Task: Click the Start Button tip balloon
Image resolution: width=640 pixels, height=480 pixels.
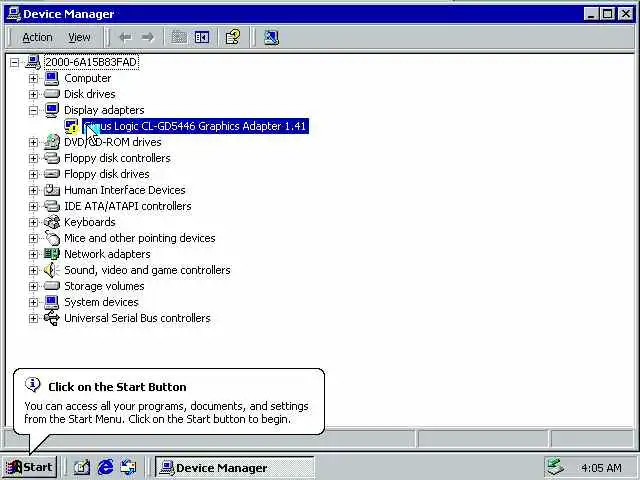Action: pyautogui.click(x=169, y=402)
